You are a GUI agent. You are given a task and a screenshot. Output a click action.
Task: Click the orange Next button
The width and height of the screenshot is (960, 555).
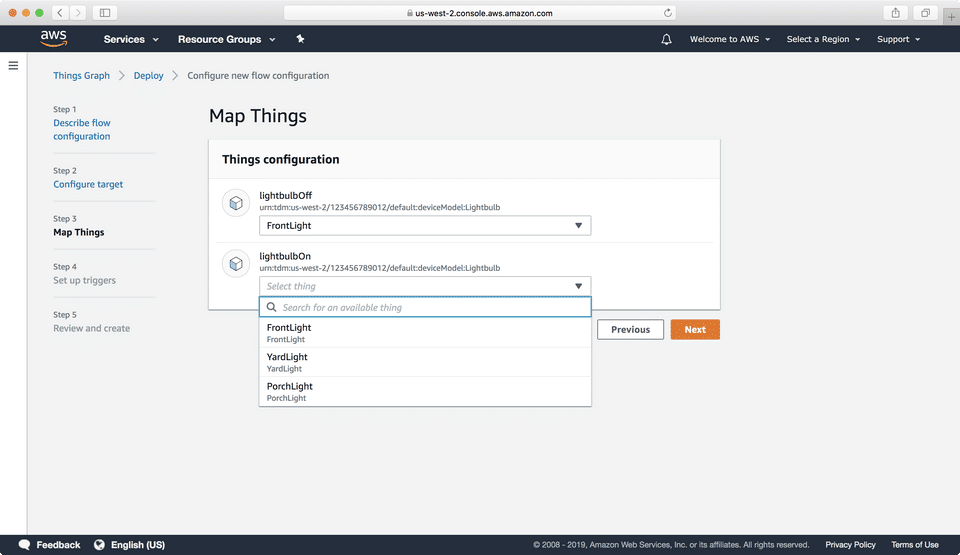coord(695,330)
